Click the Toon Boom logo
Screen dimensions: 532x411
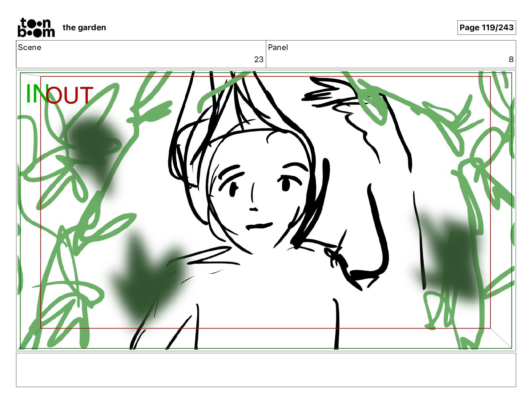[36, 28]
